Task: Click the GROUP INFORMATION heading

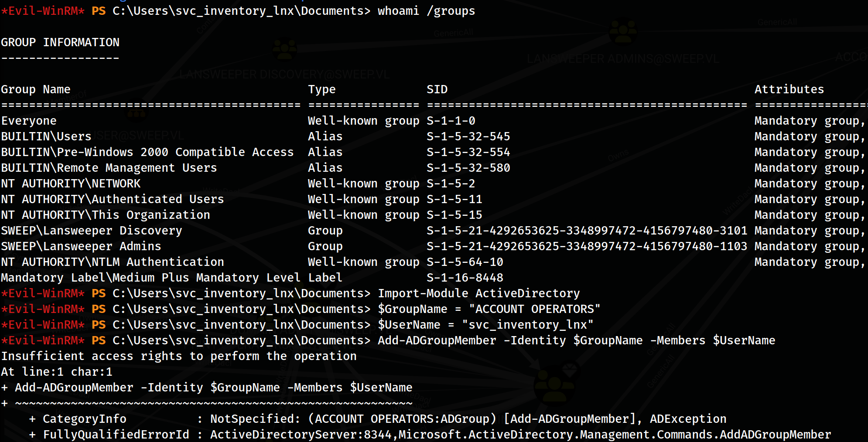Action: (x=60, y=42)
